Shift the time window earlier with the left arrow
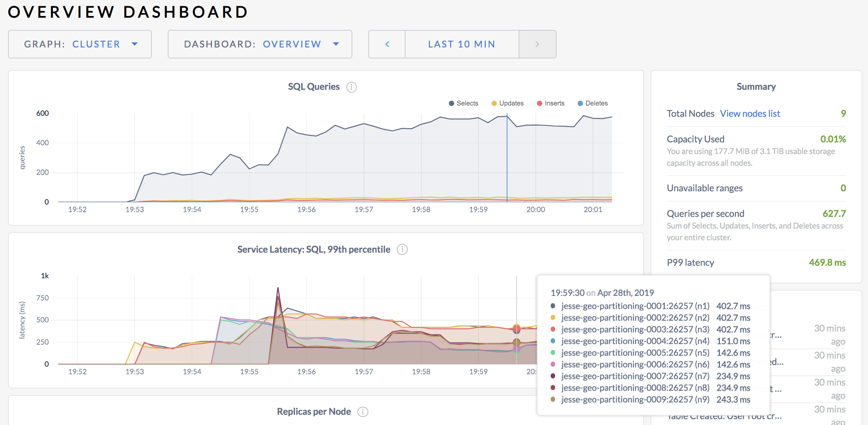 coord(387,44)
